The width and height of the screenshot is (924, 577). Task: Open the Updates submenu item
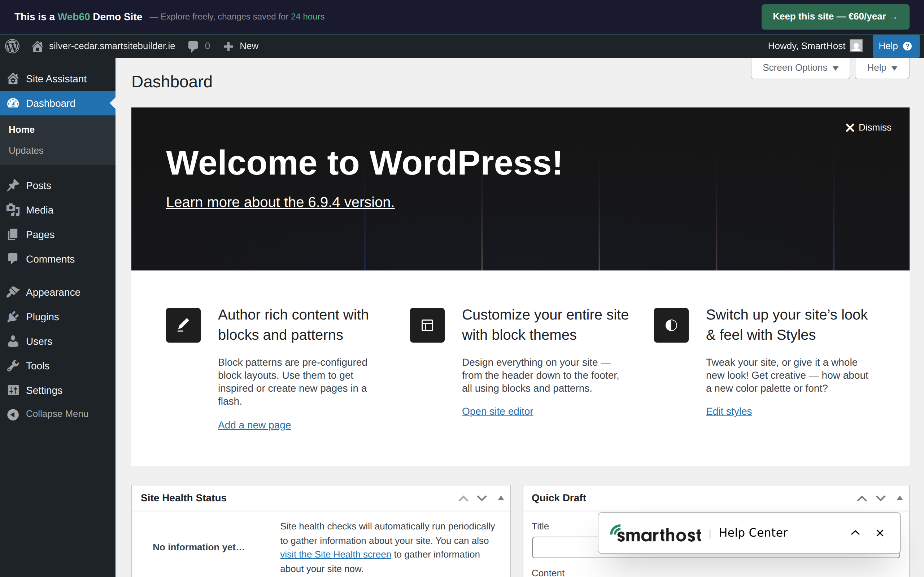pos(26,150)
